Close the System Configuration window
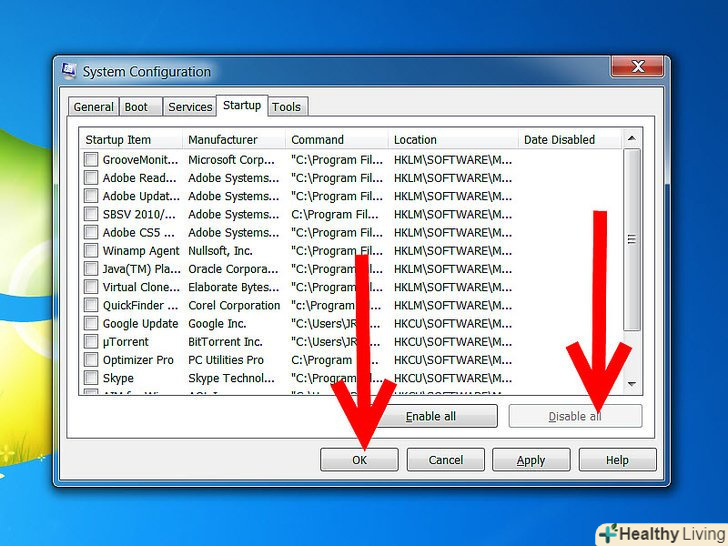The width and height of the screenshot is (728, 546). 637,66
